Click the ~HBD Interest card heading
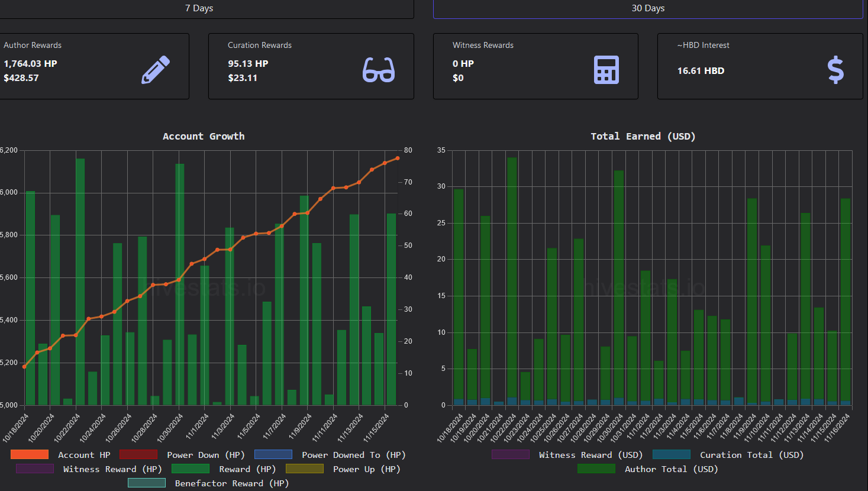868x491 pixels. pyautogui.click(x=704, y=45)
